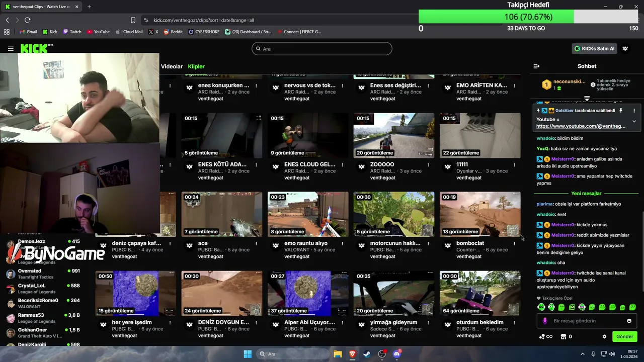The height and width of the screenshot is (362, 644).
Task: Open Windows Start menu
Action: pyautogui.click(x=248, y=354)
